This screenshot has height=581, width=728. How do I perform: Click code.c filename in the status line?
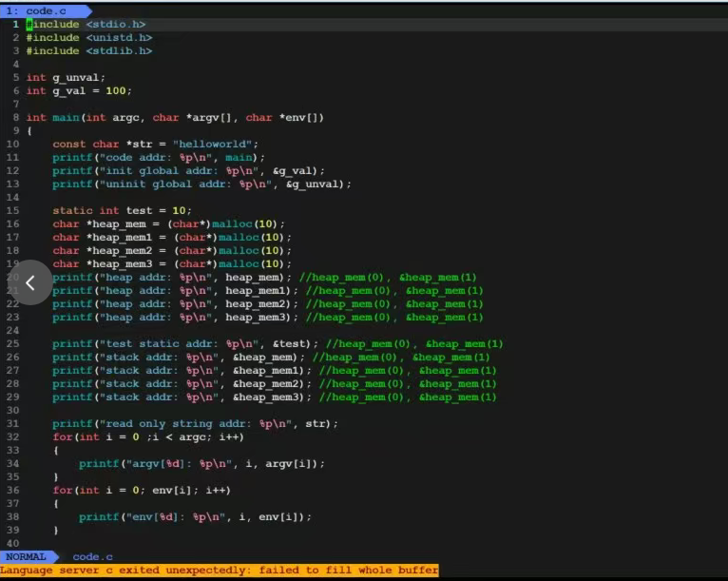(x=92, y=556)
